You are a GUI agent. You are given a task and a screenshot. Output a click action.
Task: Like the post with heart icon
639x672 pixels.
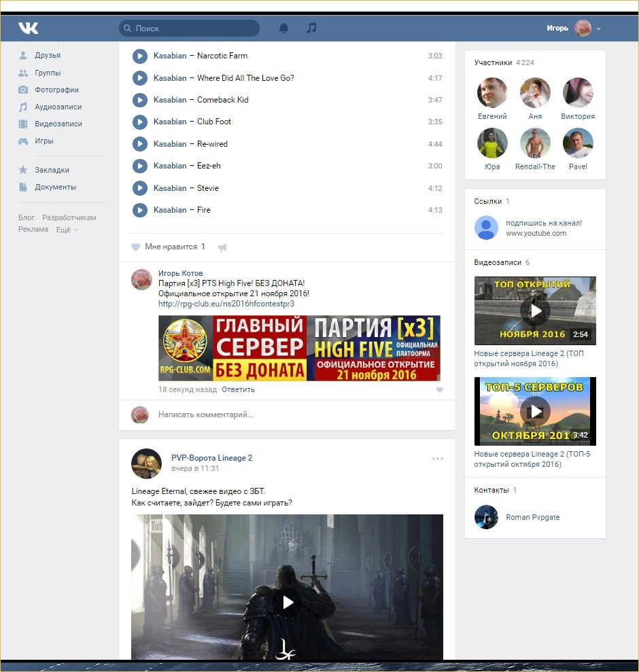coord(135,247)
